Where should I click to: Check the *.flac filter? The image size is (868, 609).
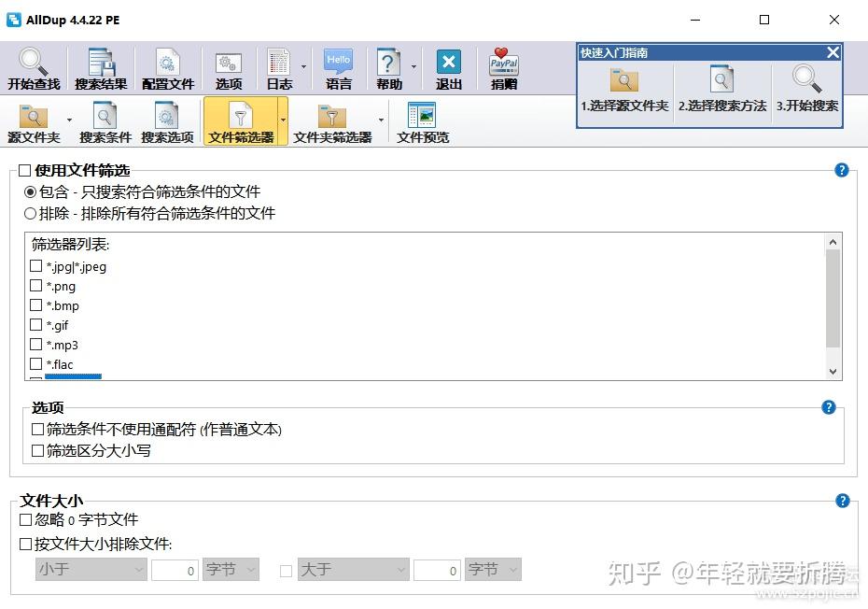36,363
